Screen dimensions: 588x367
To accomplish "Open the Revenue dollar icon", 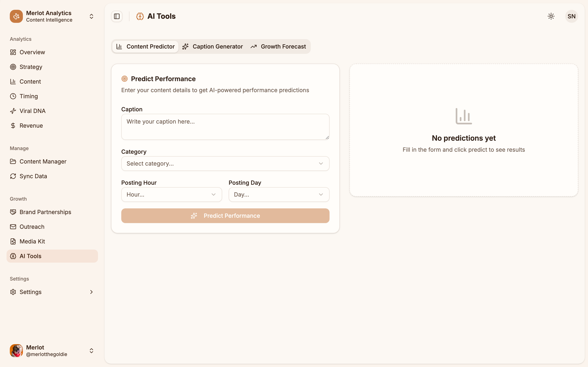I will pyautogui.click(x=13, y=125).
